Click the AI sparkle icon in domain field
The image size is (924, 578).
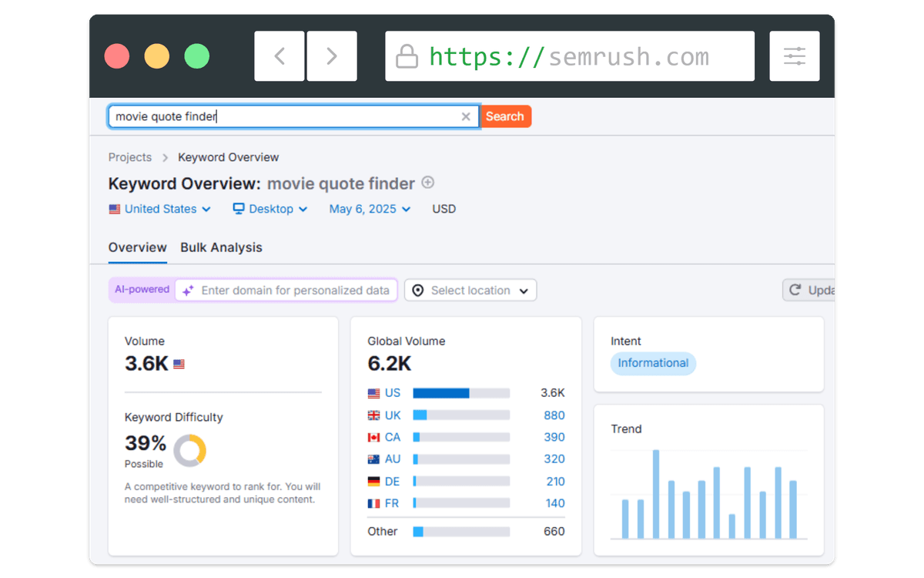pos(188,291)
